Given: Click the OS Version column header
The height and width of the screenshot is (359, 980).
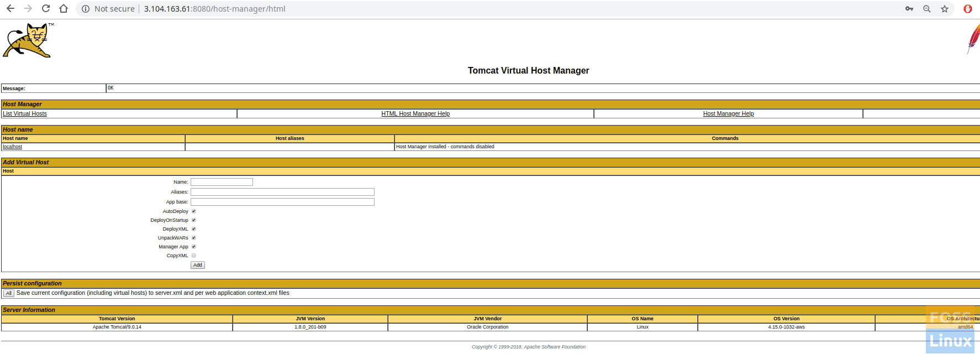Looking at the screenshot, I should pyautogui.click(x=787, y=319).
